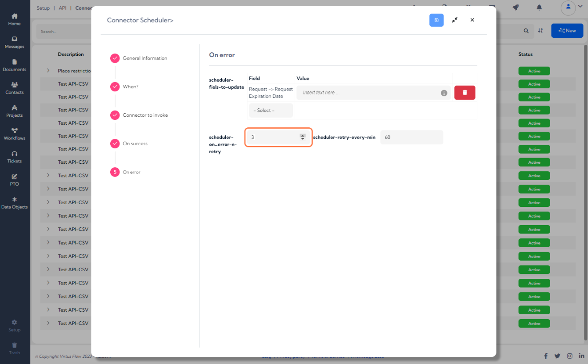588x364 pixels.
Task: Open the user profile dropdown arrow
Action: [x=580, y=6]
